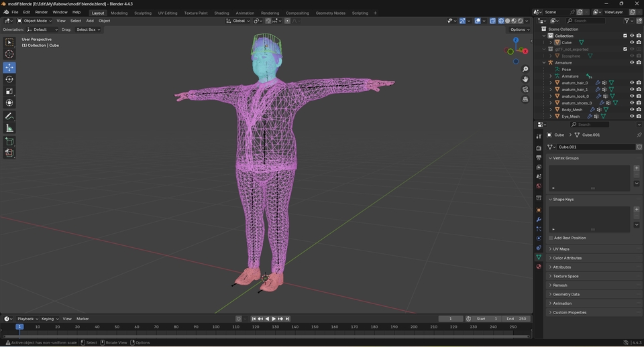Screen dimensions: 644x347
Task: Expand the UV Maps panel
Action: click(561, 249)
